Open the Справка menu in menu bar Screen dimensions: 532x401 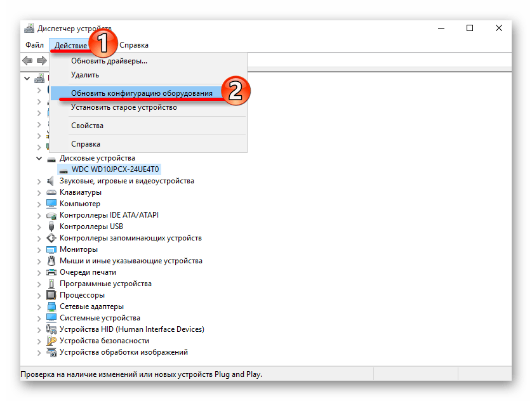[134, 45]
